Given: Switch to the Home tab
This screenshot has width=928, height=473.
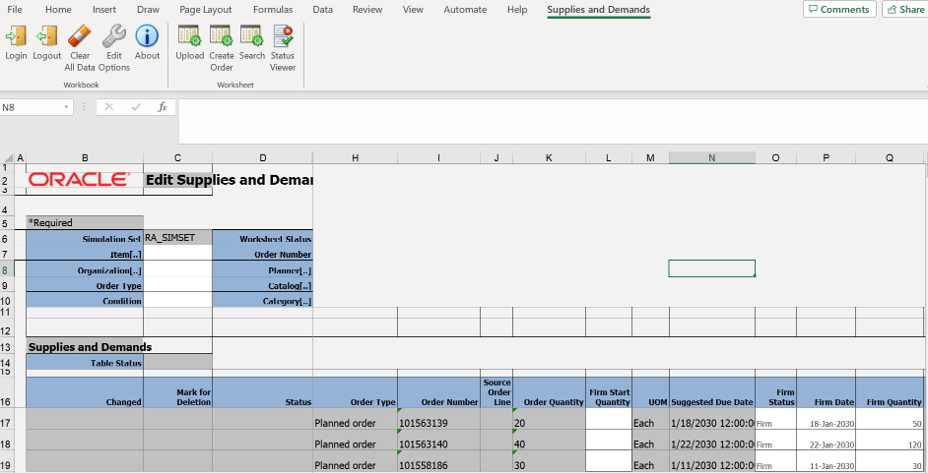Looking at the screenshot, I should point(58,9).
